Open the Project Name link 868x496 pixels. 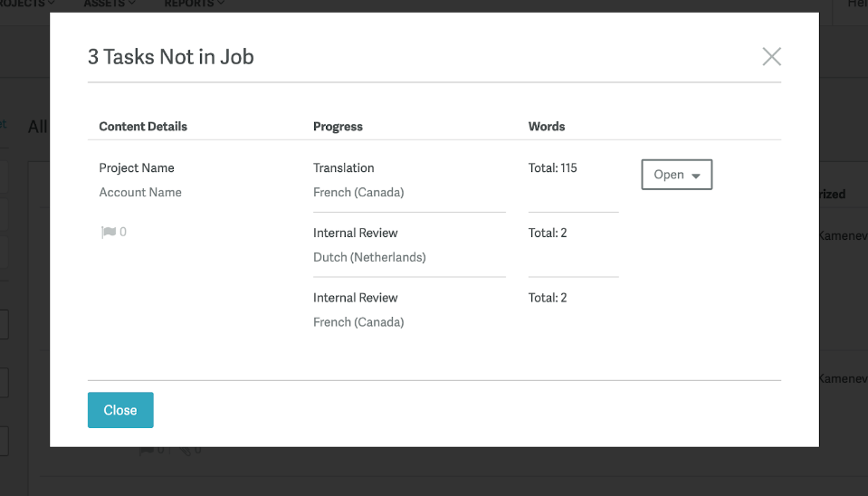click(136, 167)
